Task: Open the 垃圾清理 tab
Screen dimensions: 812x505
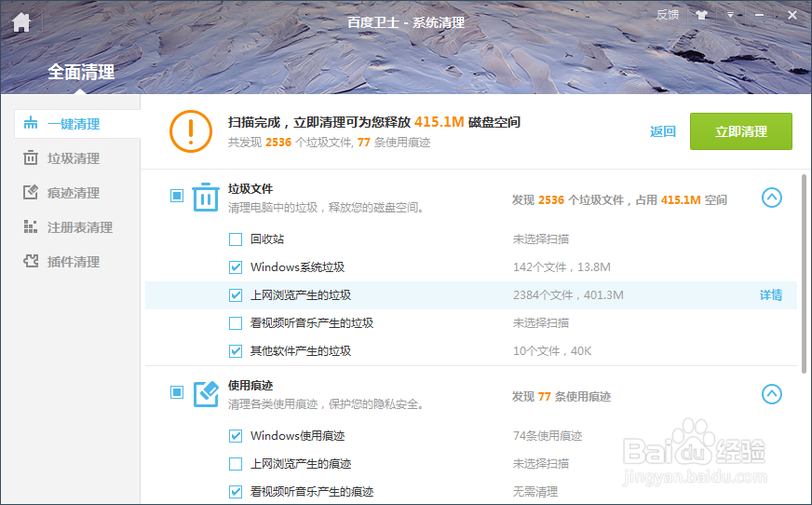Action: click(x=73, y=158)
